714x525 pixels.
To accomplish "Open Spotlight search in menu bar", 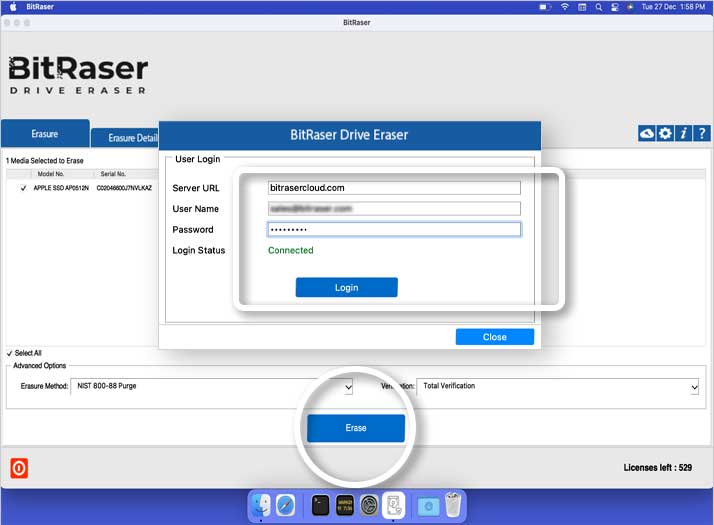I will point(598,7).
